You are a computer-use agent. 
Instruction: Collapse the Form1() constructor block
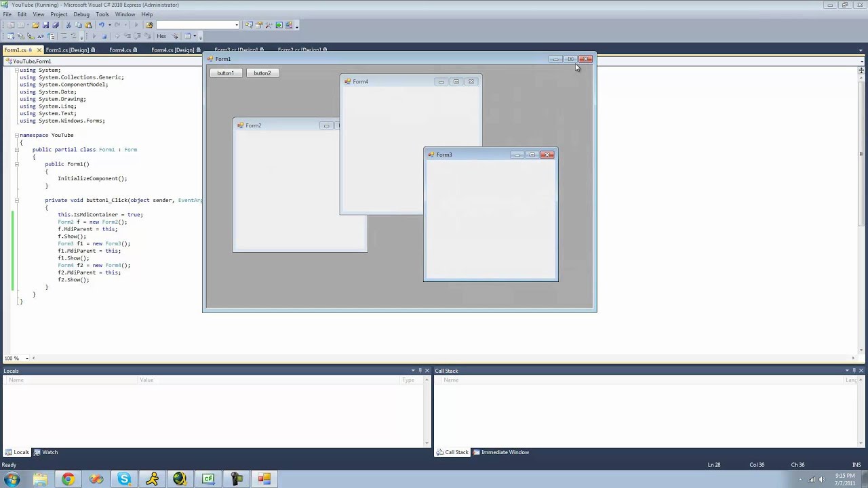17,164
